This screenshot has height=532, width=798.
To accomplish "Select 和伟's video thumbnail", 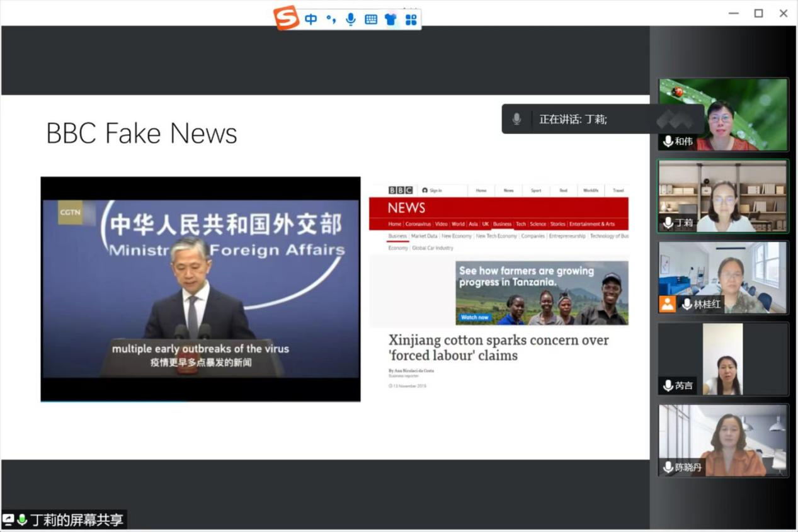I will coord(723,115).
